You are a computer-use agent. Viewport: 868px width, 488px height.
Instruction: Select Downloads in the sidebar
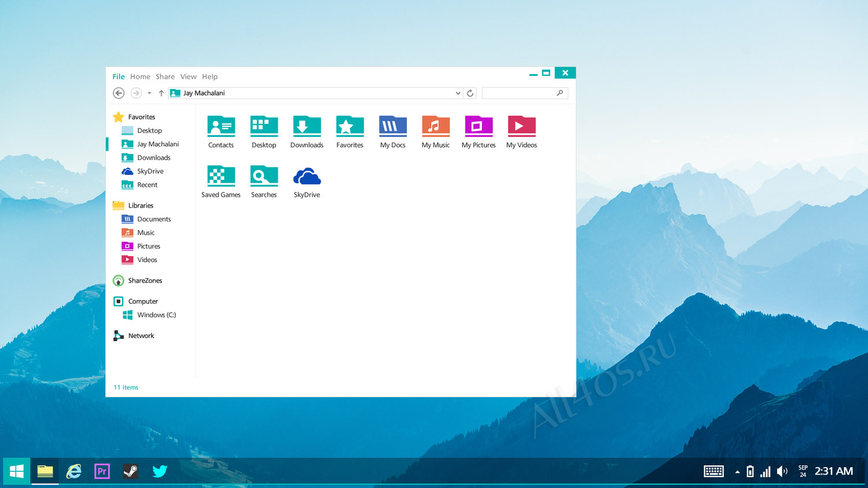tap(153, 158)
